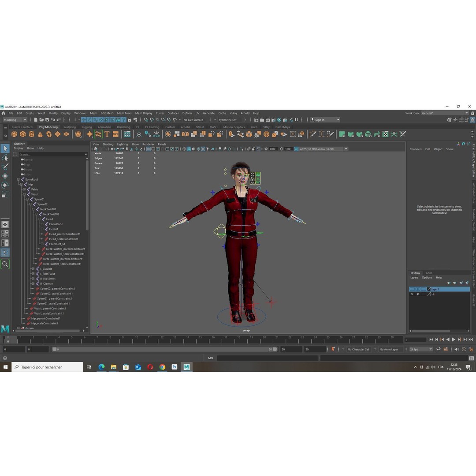Select FacialBone in the Outliner
Screen dimensions: 476x476
click(x=56, y=224)
